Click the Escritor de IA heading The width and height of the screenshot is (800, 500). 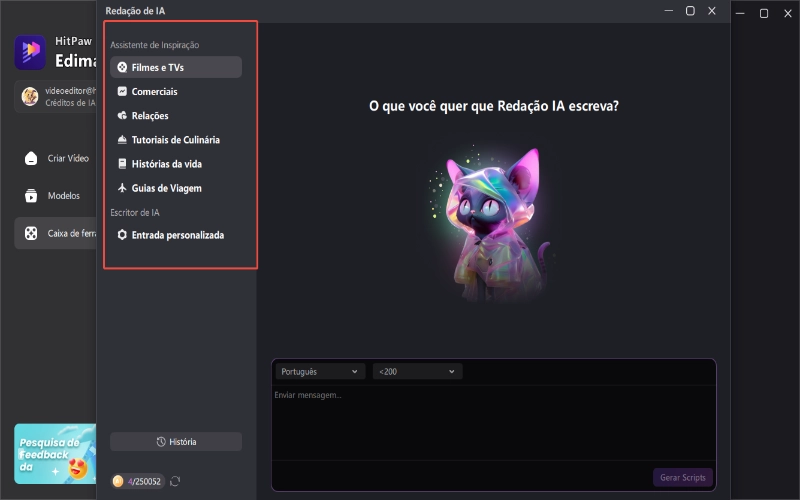click(135, 212)
